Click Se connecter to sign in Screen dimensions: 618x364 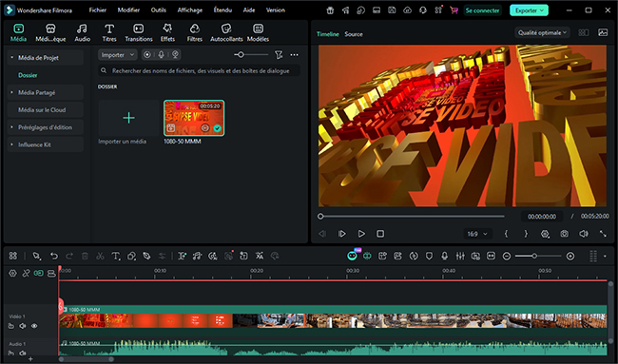(482, 10)
